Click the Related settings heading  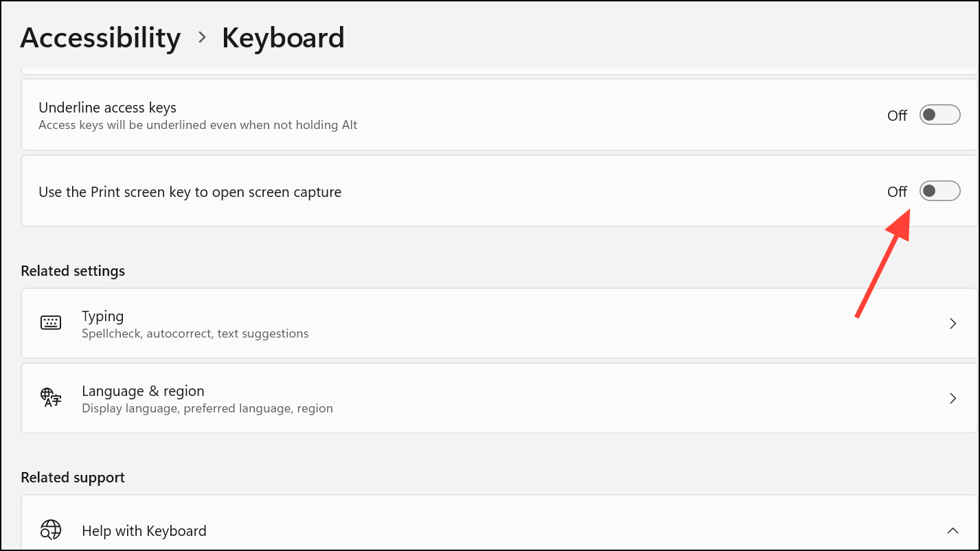(x=73, y=271)
